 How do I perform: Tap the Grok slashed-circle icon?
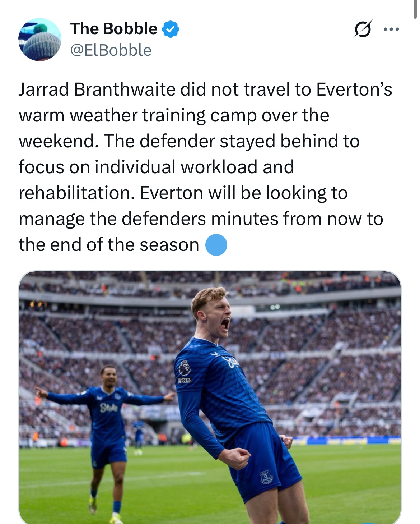362,29
